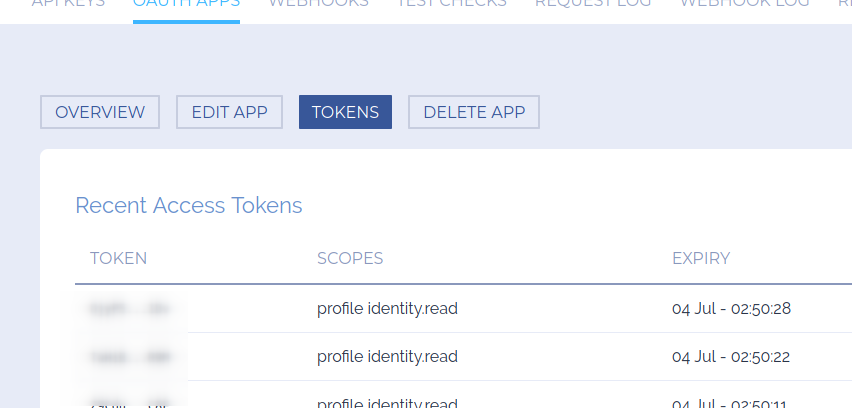Open the API Keys tab
Viewport: 852px width, 408px height.
tap(68, 4)
